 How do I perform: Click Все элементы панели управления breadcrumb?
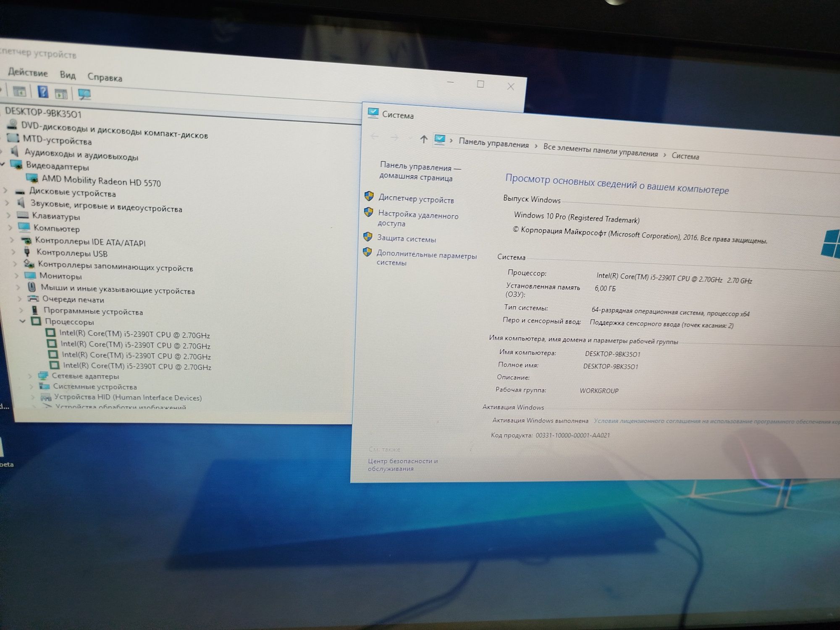(601, 150)
